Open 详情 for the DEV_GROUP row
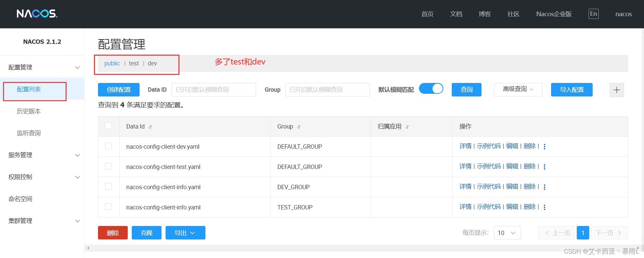Viewport: 644px width, 258px height. pos(465,187)
